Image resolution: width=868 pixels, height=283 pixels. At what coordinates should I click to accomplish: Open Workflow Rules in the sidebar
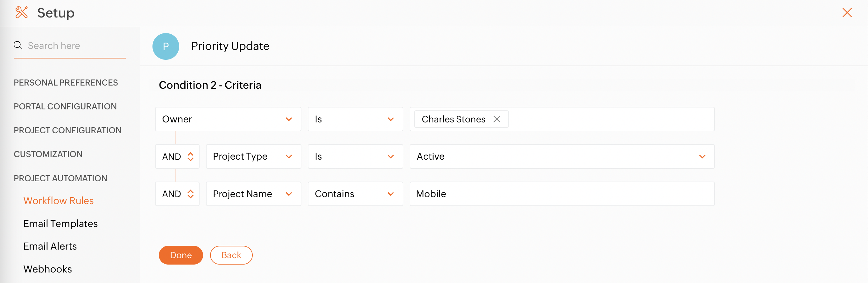tap(58, 201)
